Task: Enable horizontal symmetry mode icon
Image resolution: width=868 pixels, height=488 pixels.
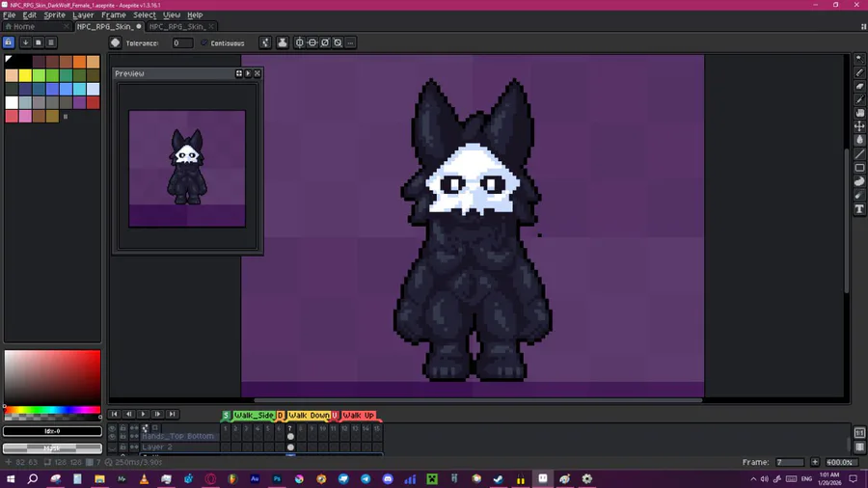Action: click(x=312, y=42)
